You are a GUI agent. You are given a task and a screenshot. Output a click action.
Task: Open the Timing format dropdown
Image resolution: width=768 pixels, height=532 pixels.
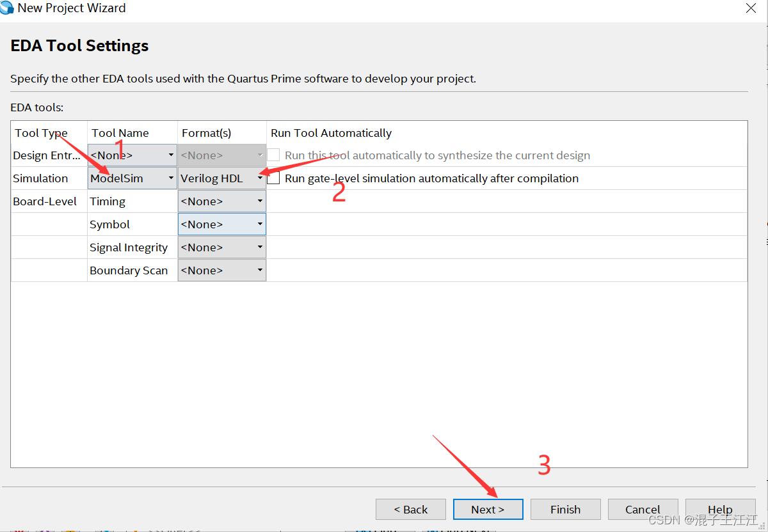pos(222,201)
